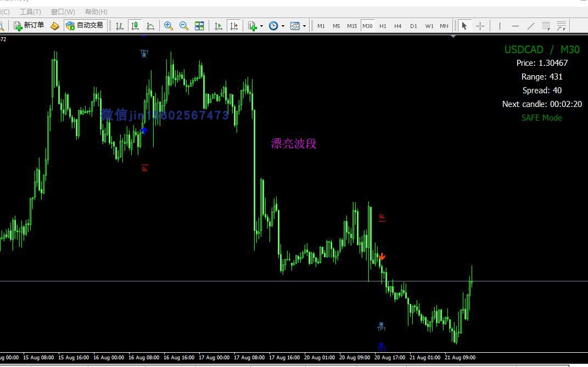Viewport: 588px width, 367px height.
Task: Click the TP1 label near chart top
Action: pyautogui.click(x=144, y=53)
